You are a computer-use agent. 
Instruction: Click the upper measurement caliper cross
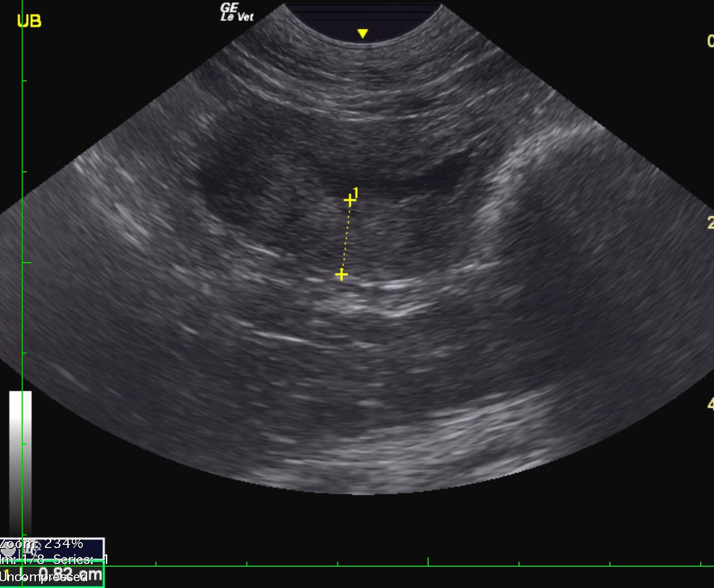349,200
